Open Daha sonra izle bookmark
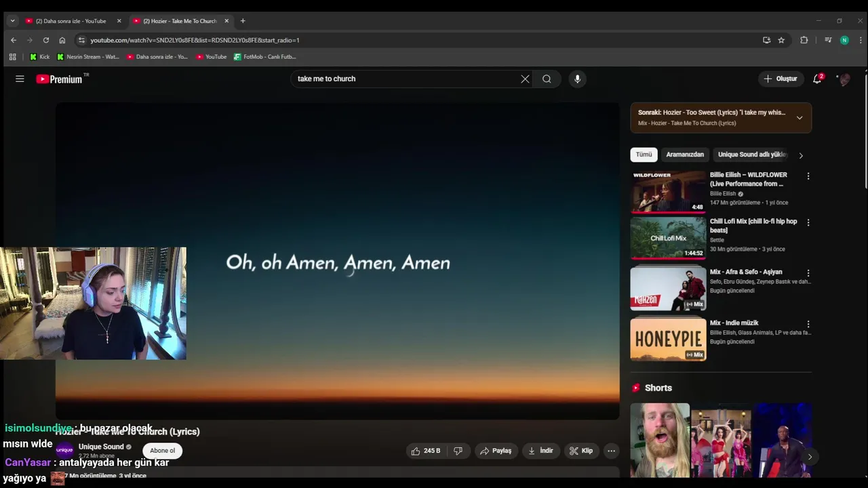The image size is (868, 488). pyautogui.click(x=157, y=57)
